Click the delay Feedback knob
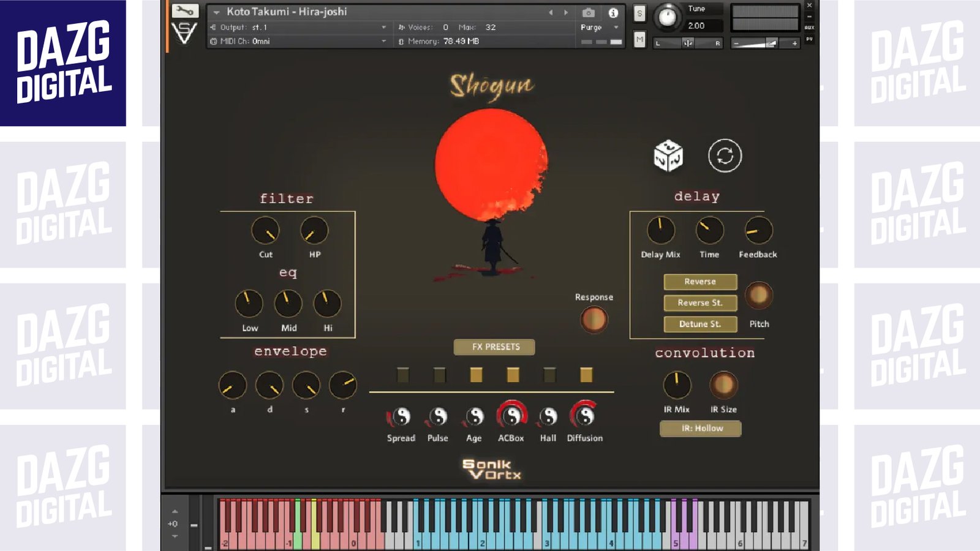This screenshot has width=980, height=551. coord(758,231)
